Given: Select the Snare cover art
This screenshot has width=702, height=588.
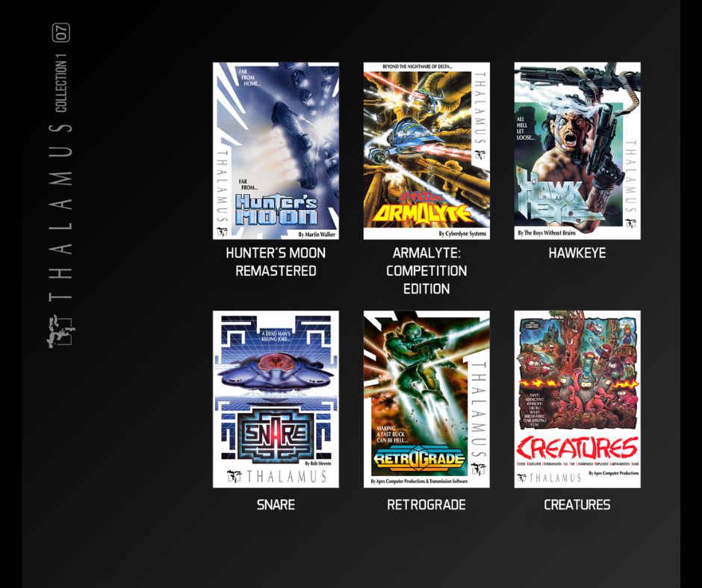Looking at the screenshot, I should pyautogui.click(x=276, y=399).
